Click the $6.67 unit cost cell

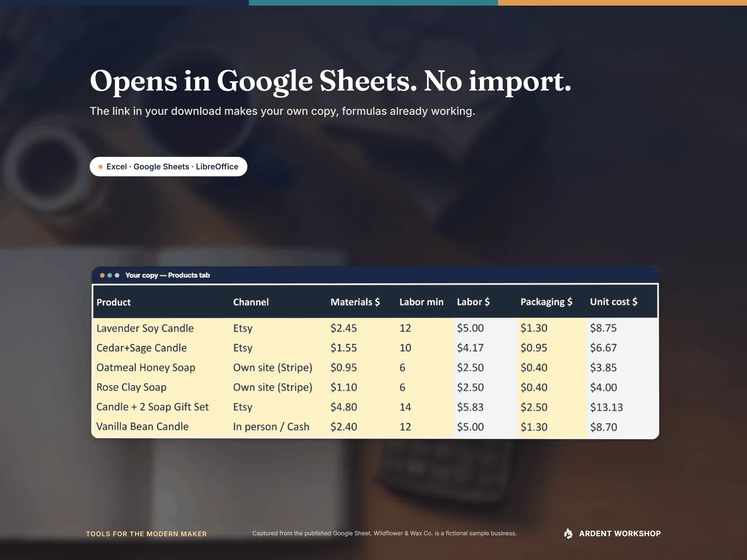[603, 348]
